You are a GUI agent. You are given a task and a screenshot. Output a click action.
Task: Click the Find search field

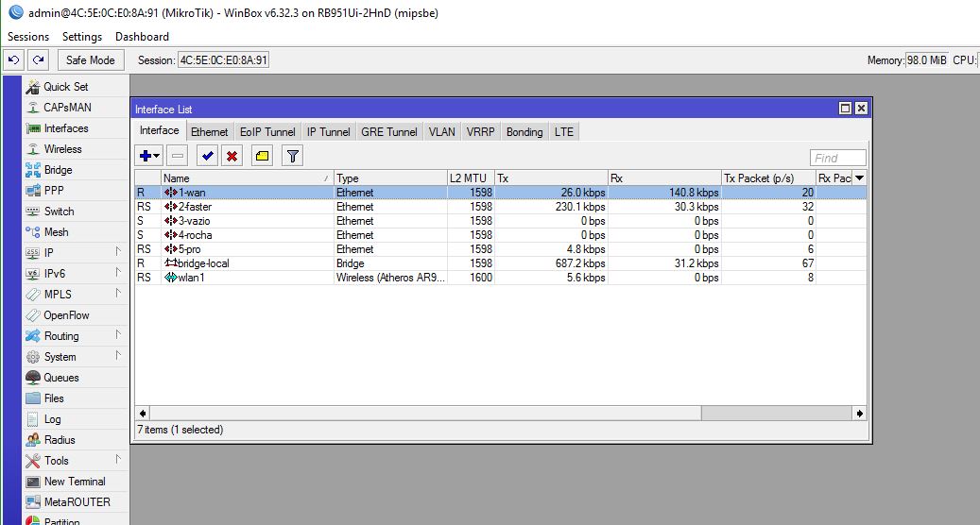[837, 158]
